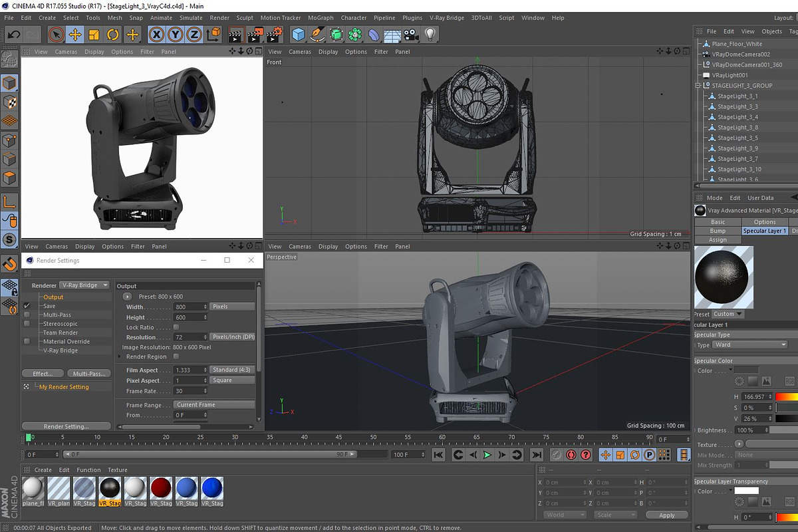The width and height of the screenshot is (798, 532).
Task: Click the Render Setting... button
Action: (66, 426)
